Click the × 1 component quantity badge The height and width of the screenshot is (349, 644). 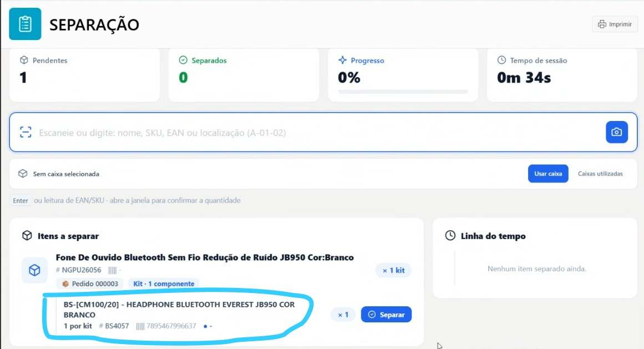[343, 315]
